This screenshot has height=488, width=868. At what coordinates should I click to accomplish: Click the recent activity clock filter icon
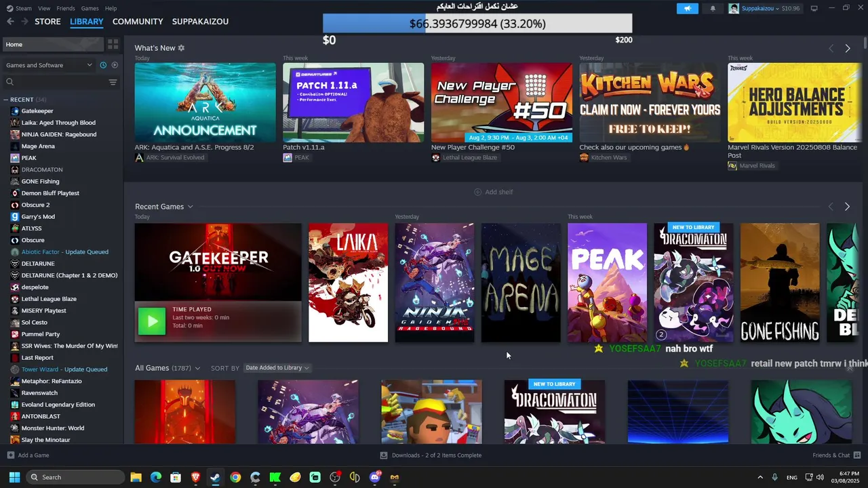[x=103, y=65]
